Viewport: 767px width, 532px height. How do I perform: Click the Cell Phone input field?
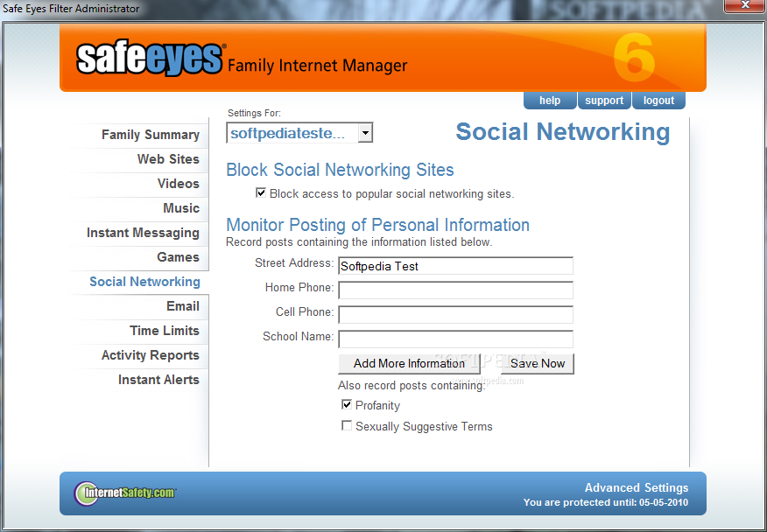pyautogui.click(x=455, y=315)
